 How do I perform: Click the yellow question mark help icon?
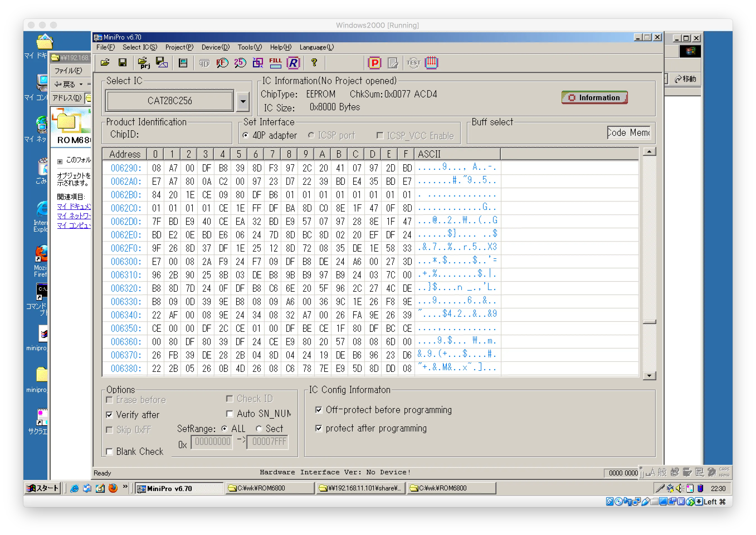[x=314, y=62]
